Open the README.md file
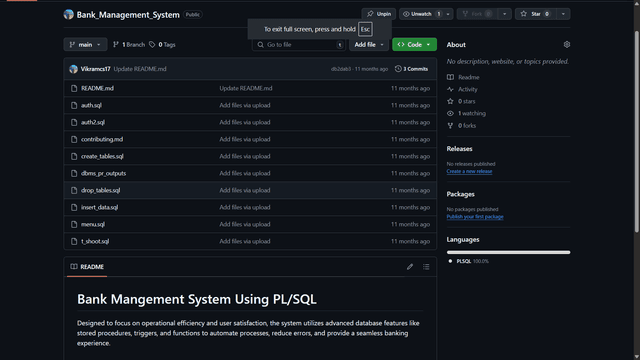640x360 pixels. pos(97,88)
